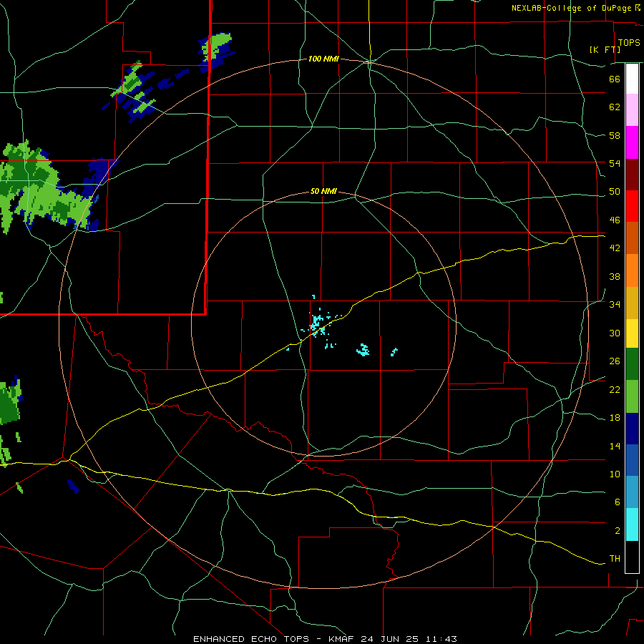
Task: Select the legend value 22
Action: tap(615, 389)
